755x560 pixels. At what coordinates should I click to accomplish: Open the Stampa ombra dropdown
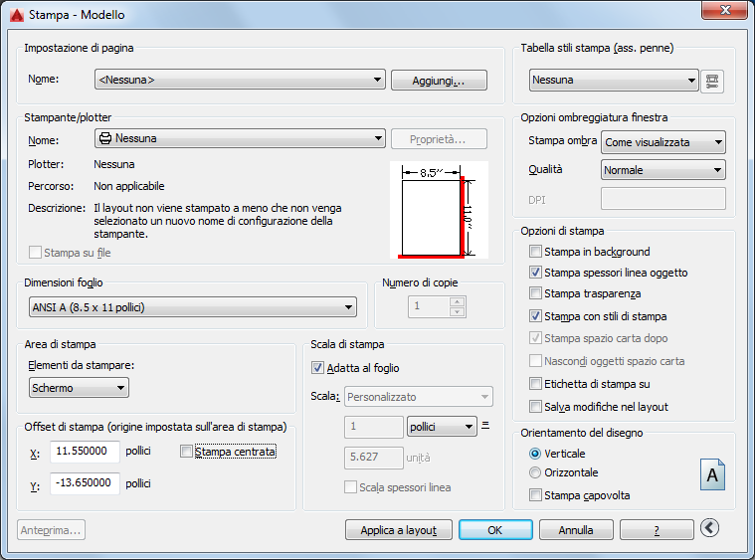pyautogui.click(x=663, y=142)
